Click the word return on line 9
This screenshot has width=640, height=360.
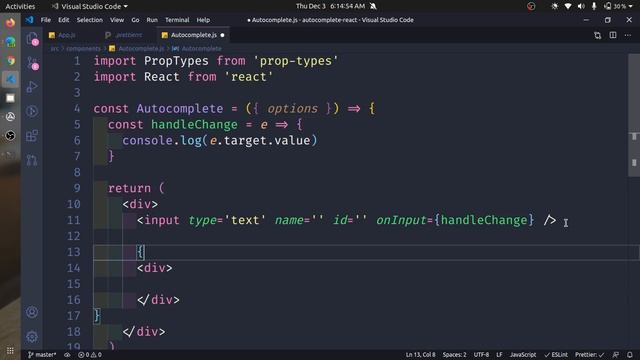(129, 188)
